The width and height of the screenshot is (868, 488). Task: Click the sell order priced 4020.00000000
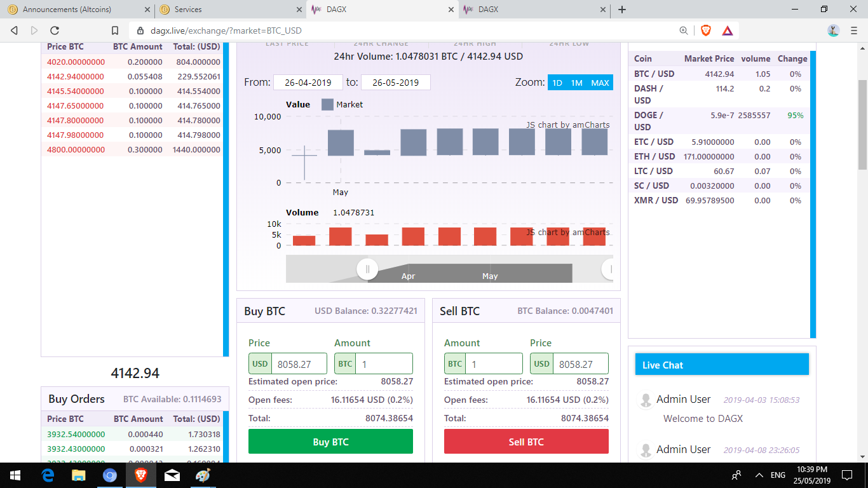(133, 62)
